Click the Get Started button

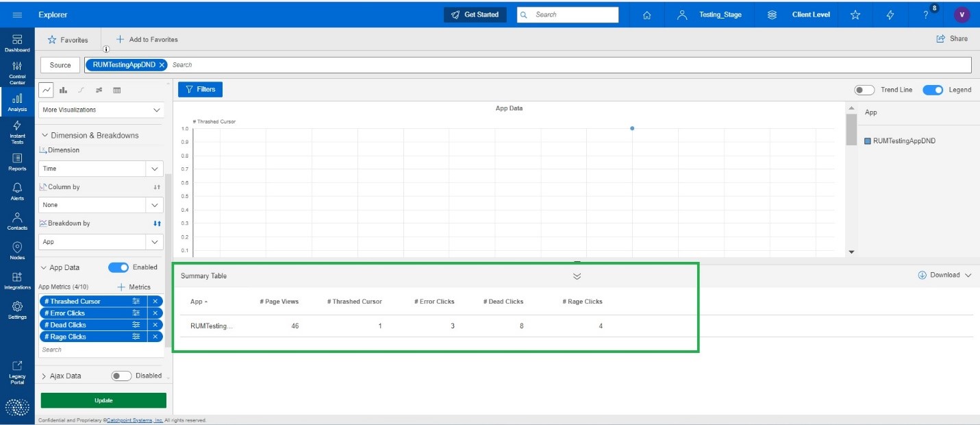[475, 14]
